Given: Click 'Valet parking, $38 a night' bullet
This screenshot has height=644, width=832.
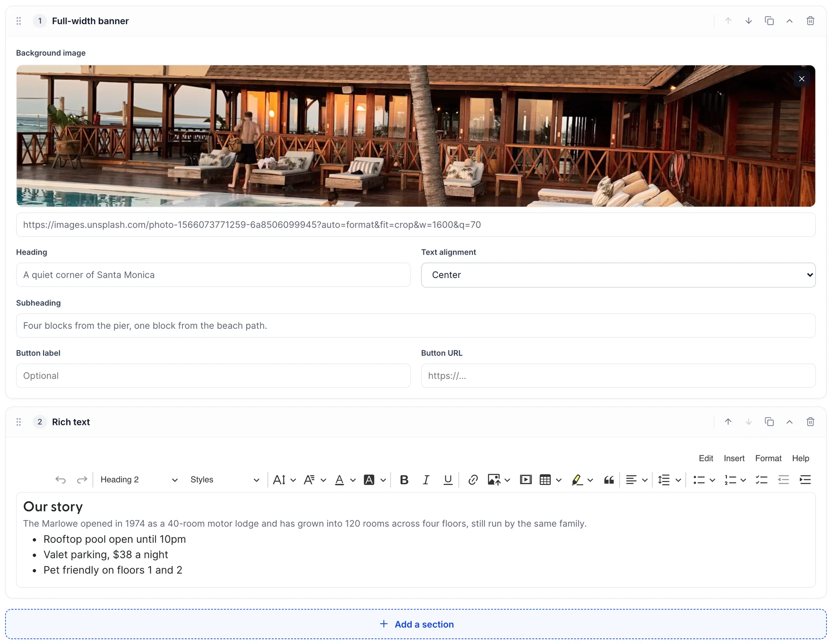Looking at the screenshot, I should (x=106, y=555).
